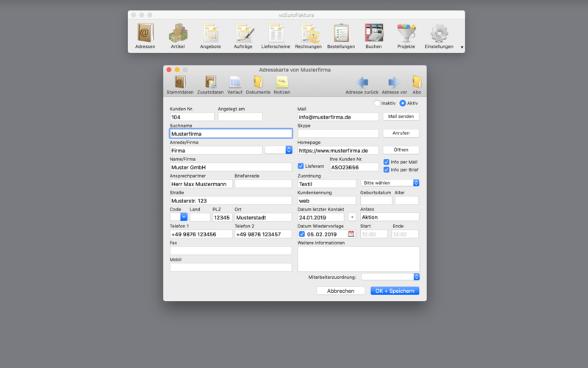Screen dimensions: 588x368
Task: Click the Ansprechpartner field
Action: click(x=201, y=184)
